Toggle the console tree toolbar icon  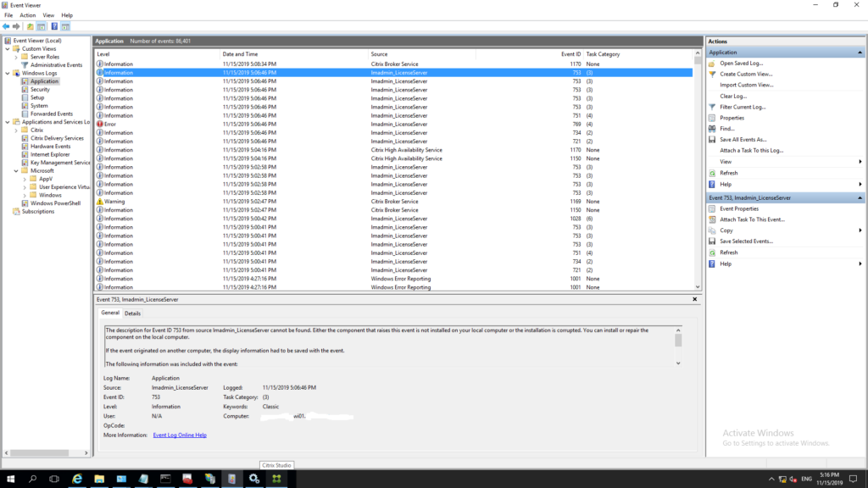click(x=41, y=26)
